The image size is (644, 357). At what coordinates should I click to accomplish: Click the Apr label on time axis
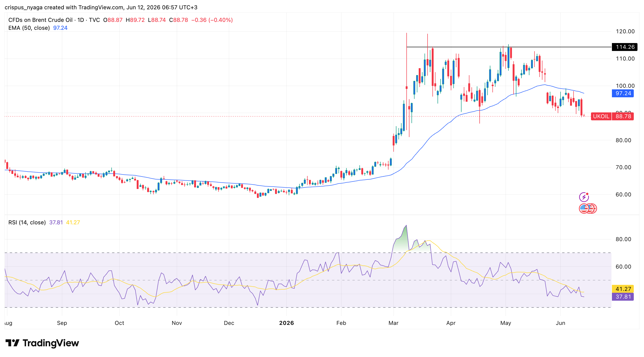(451, 323)
